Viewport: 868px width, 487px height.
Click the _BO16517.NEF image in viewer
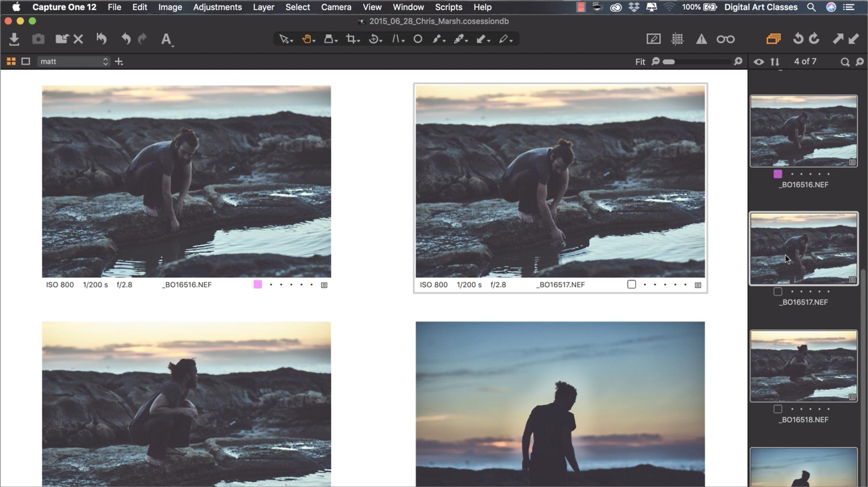(x=560, y=181)
